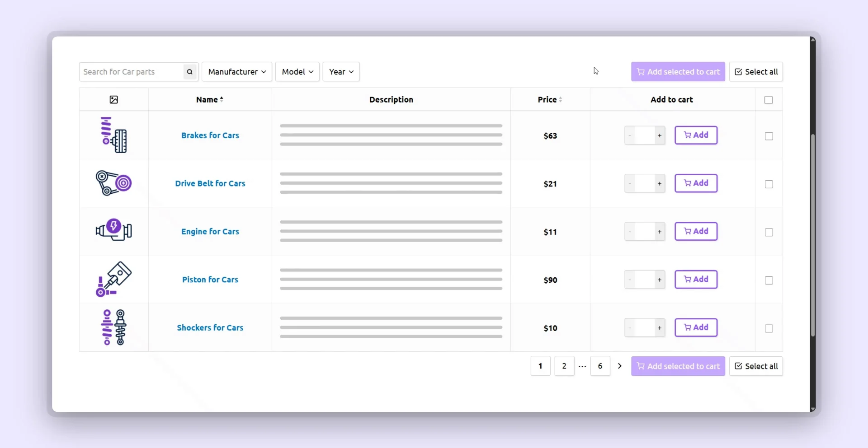Decrease quantity for Engine for Cars
Image resolution: width=868 pixels, height=448 pixels.
click(x=630, y=232)
